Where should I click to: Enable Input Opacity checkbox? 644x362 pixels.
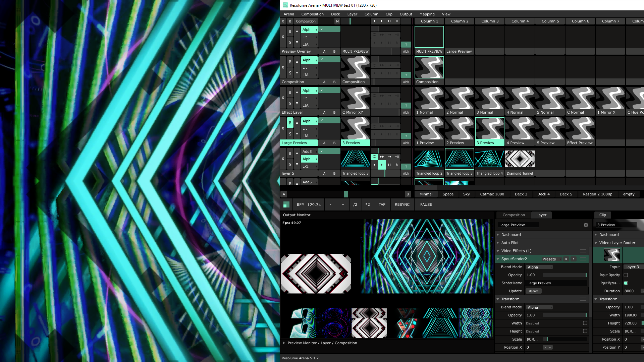pos(626,275)
